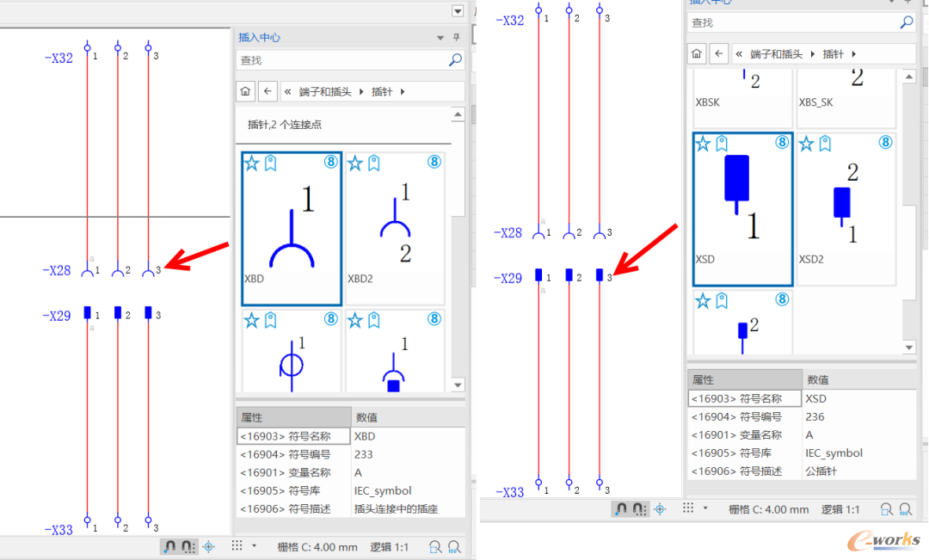The width and height of the screenshot is (929, 560).
Task: Open the grid options dropdown in right status bar
Action: pos(705,508)
